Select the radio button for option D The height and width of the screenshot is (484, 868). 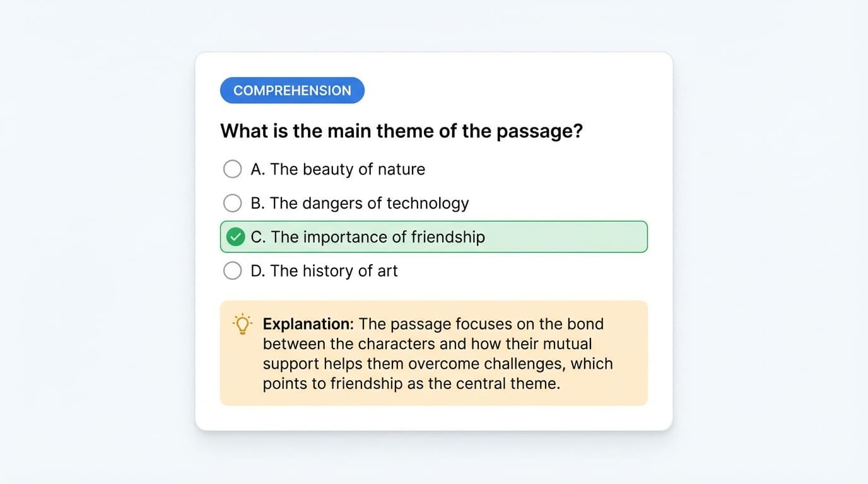pos(233,271)
